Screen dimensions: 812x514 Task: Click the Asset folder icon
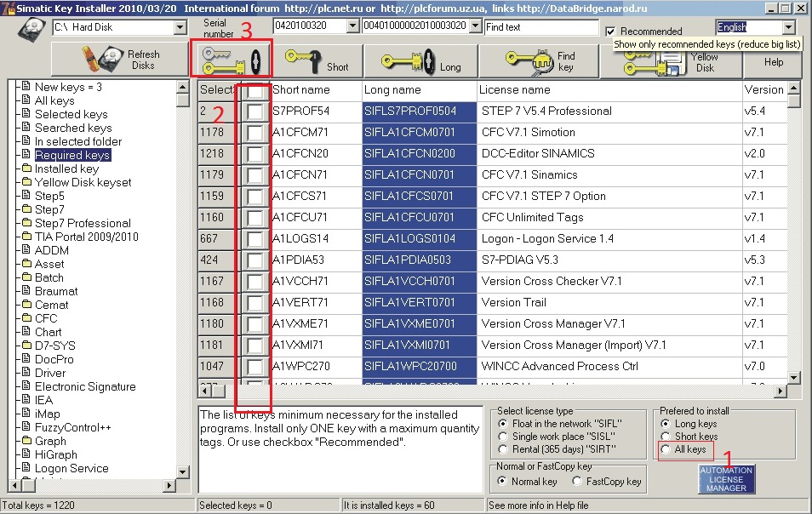point(26,264)
